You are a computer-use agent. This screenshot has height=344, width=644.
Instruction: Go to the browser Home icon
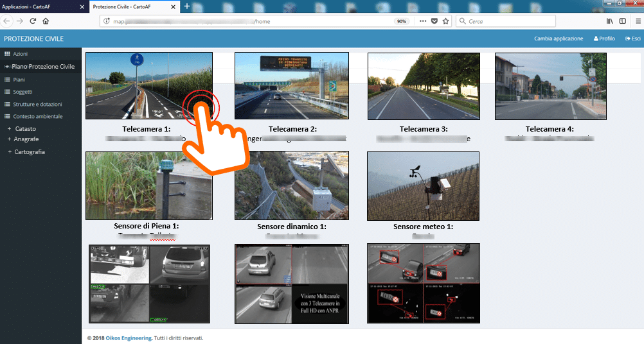click(46, 21)
